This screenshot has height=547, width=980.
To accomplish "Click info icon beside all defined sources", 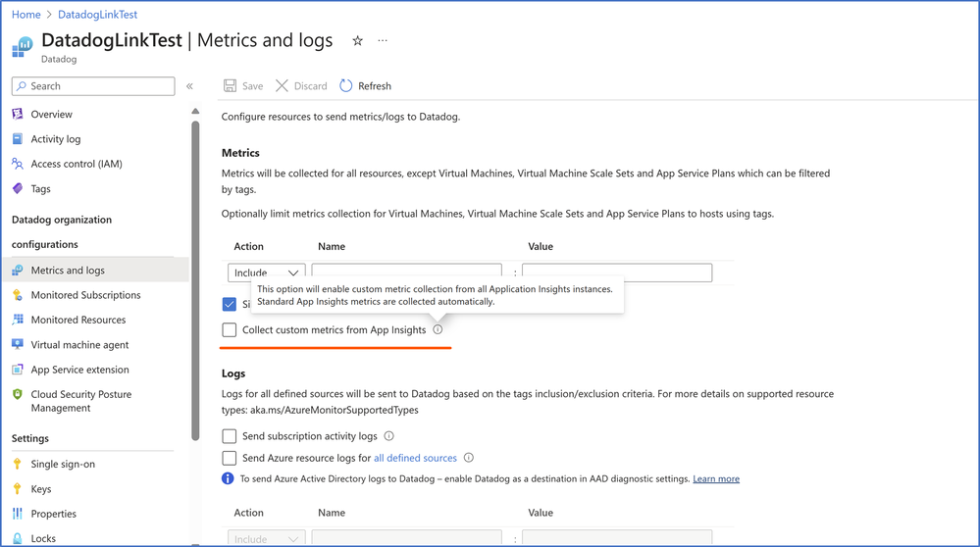I will (x=469, y=458).
